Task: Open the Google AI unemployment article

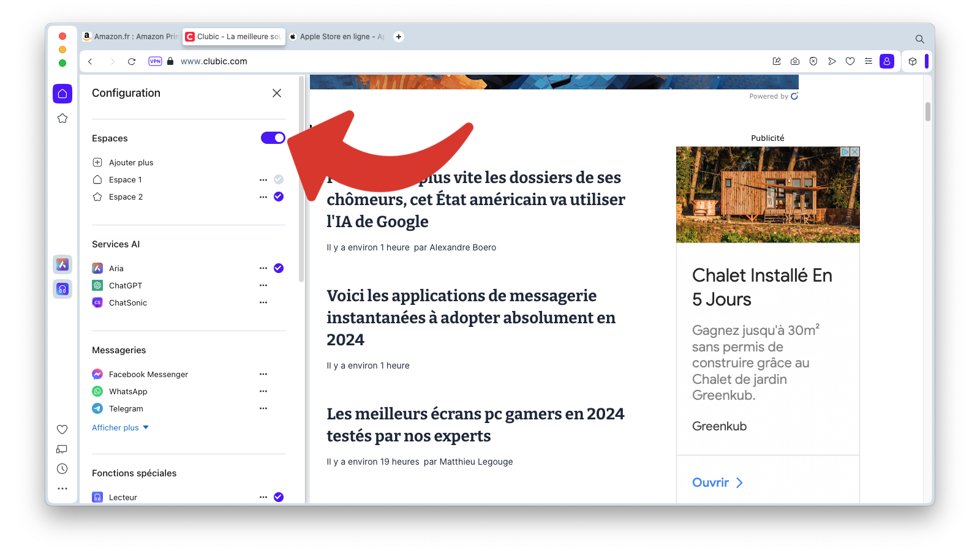Action: pos(476,200)
